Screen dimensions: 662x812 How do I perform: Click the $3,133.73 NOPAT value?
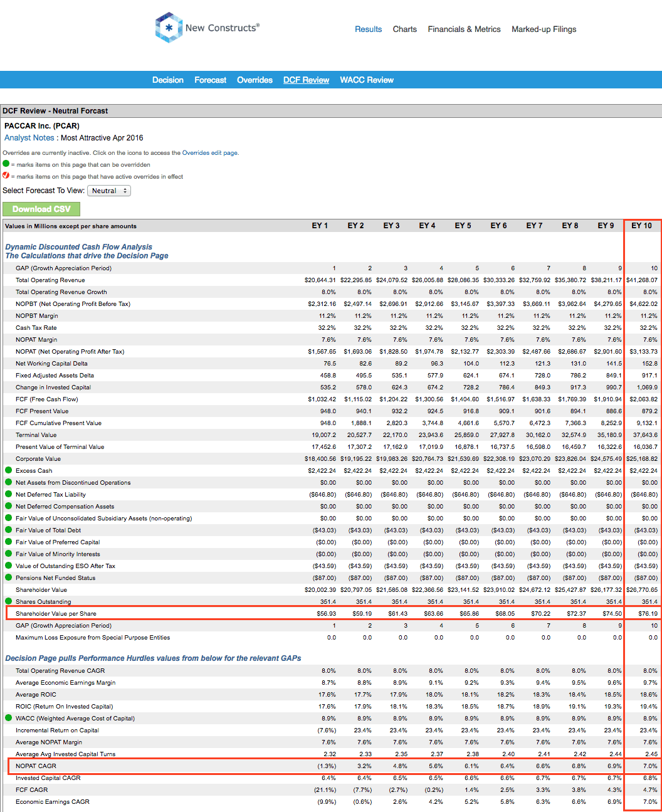(x=643, y=352)
